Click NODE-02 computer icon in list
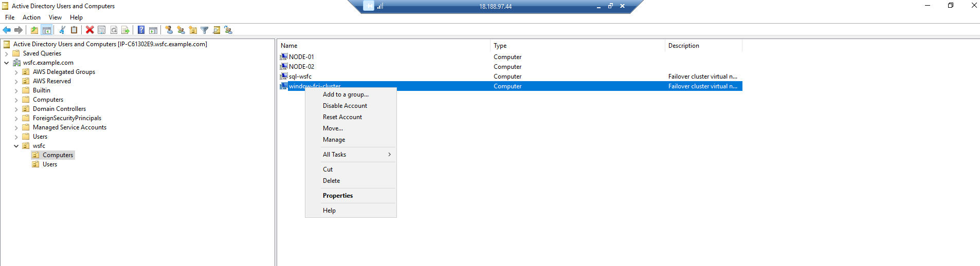Screen dimensions: 980x266 284,67
